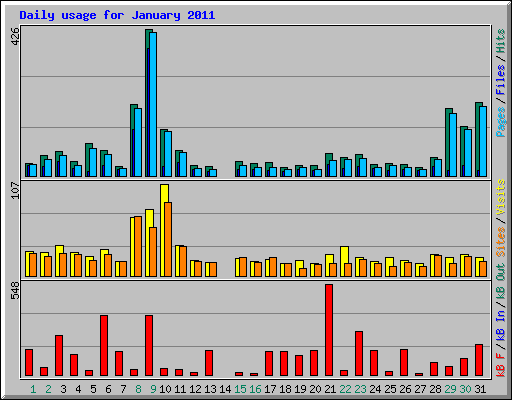Click the yellow "Visits" legend label
Image resolution: width=512 pixels, height=400 pixels.
coord(501,197)
